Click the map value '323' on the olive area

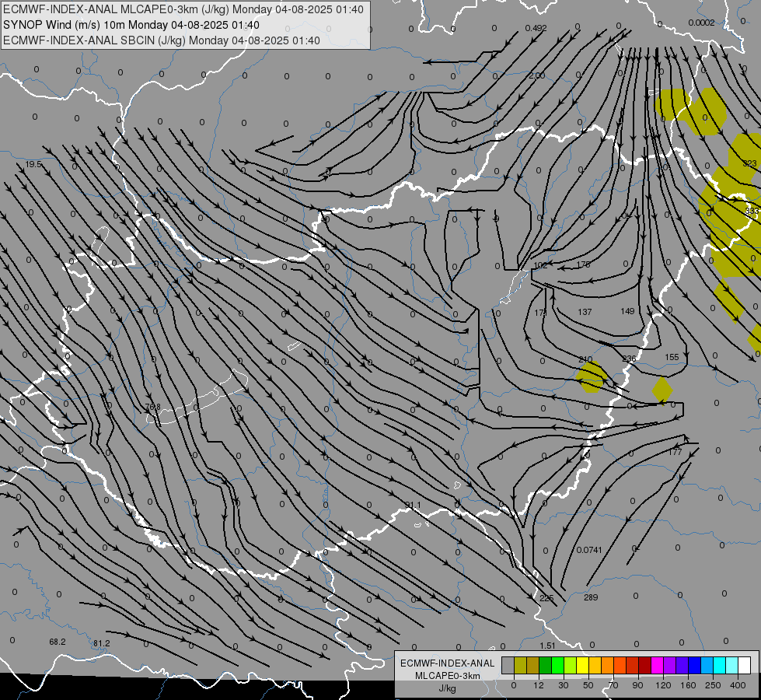click(749, 163)
